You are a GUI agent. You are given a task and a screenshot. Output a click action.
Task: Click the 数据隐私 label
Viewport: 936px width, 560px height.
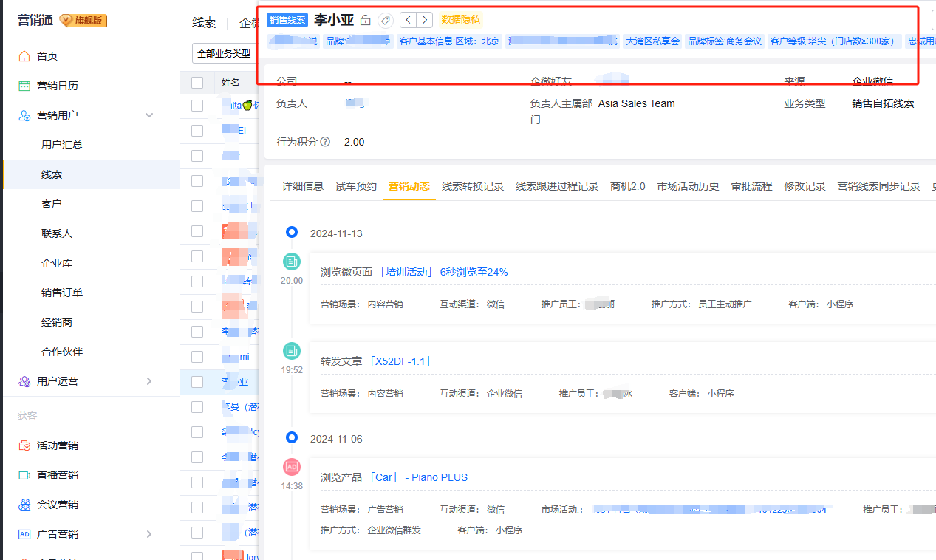[460, 19]
